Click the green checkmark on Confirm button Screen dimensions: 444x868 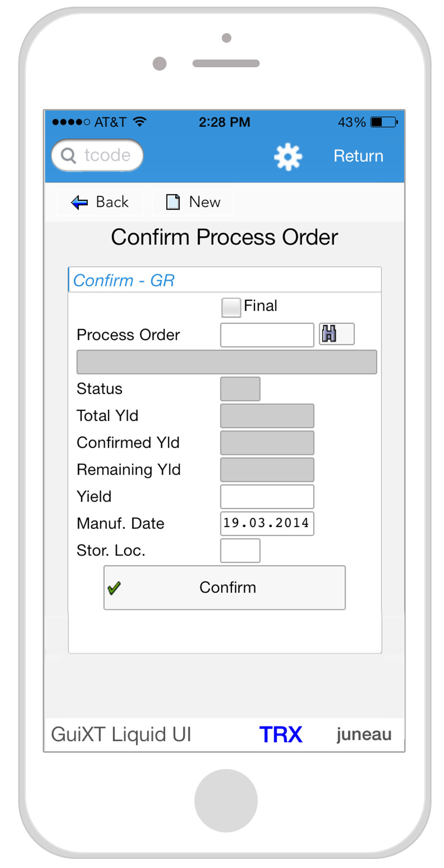point(114,588)
